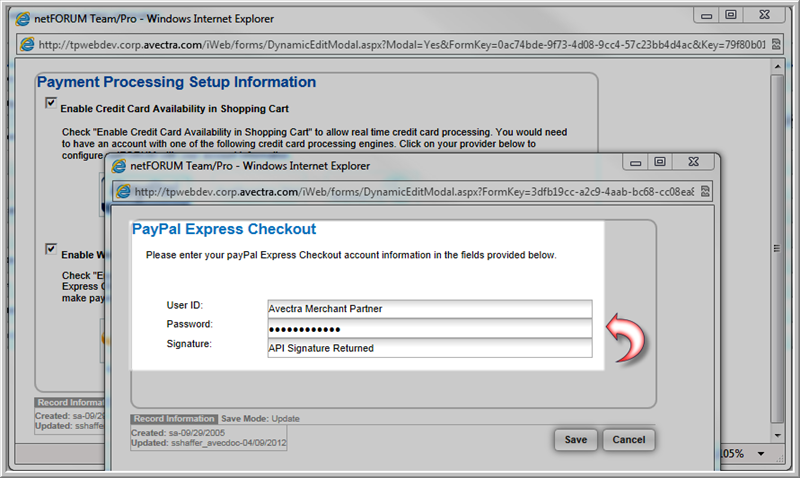Click the Password field
Image resolution: width=800 pixels, height=478 pixels.
pos(430,329)
